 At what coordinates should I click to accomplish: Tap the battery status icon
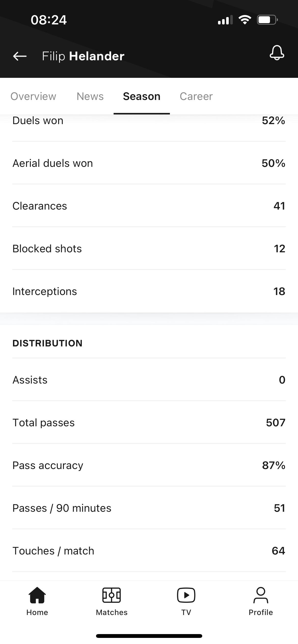267,20
